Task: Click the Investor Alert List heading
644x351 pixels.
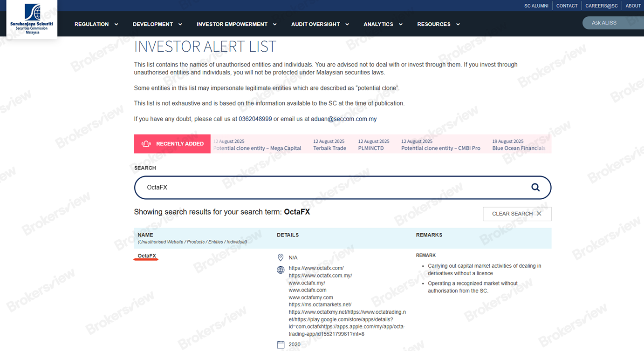Action: click(x=205, y=47)
